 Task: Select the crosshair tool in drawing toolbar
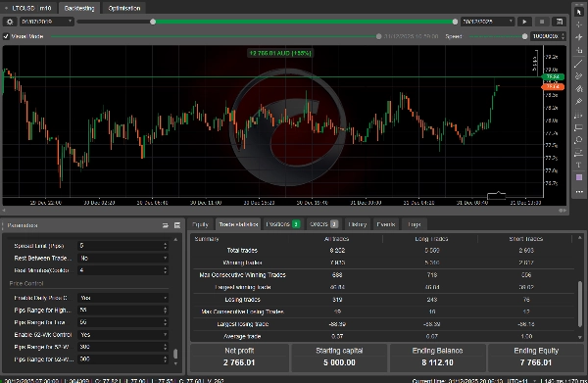click(x=579, y=24)
